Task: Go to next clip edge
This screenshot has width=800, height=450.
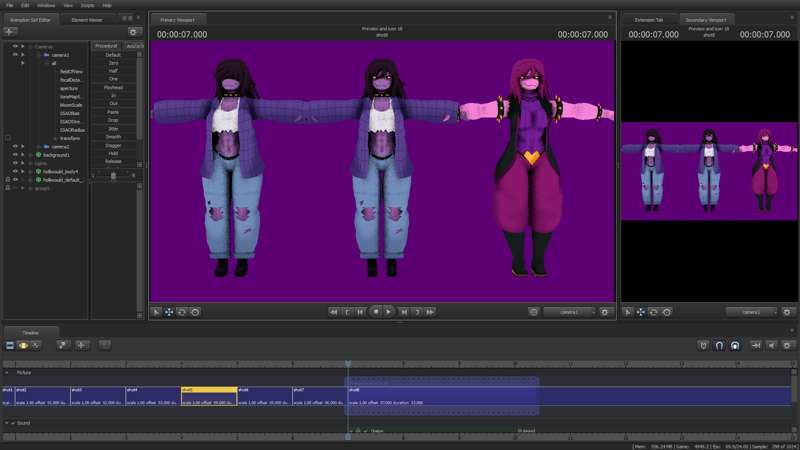Action: point(417,312)
